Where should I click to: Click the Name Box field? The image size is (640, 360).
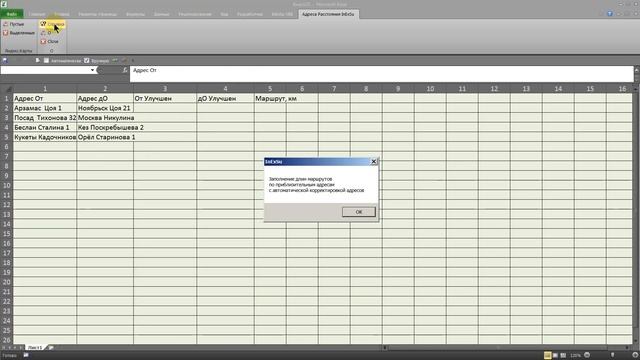tap(45, 70)
